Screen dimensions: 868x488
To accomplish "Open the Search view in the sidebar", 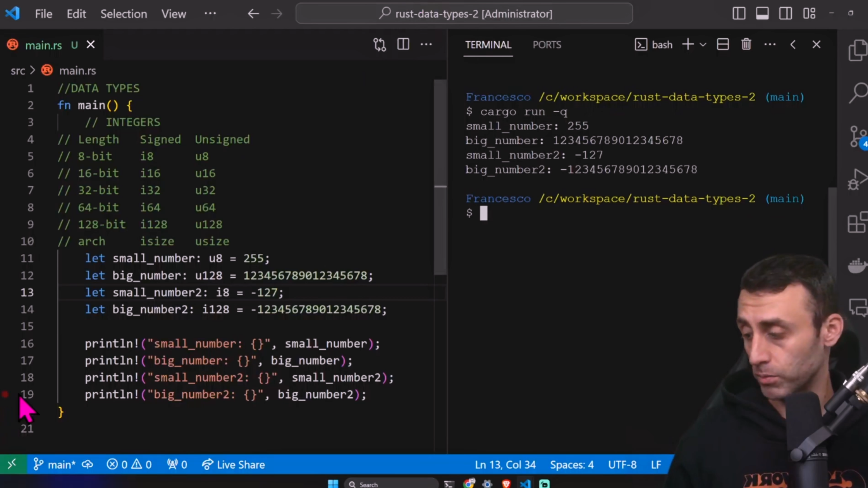I will click(x=858, y=93).
